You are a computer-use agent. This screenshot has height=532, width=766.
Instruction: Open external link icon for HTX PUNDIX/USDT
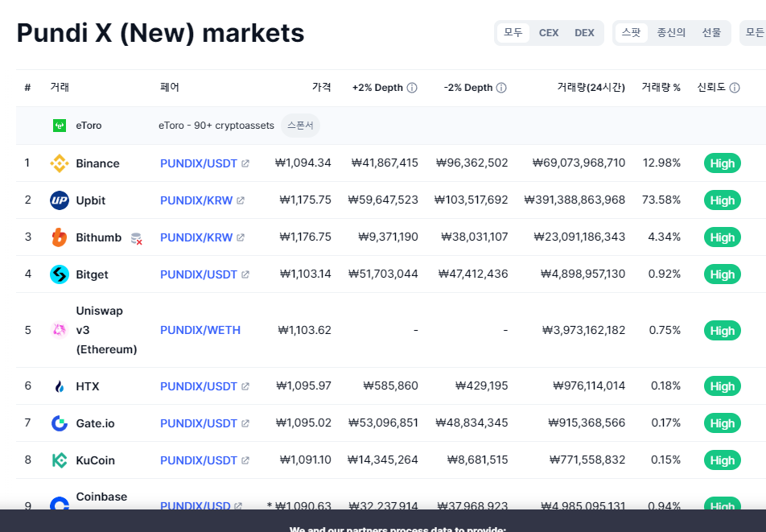click(245, 386)
